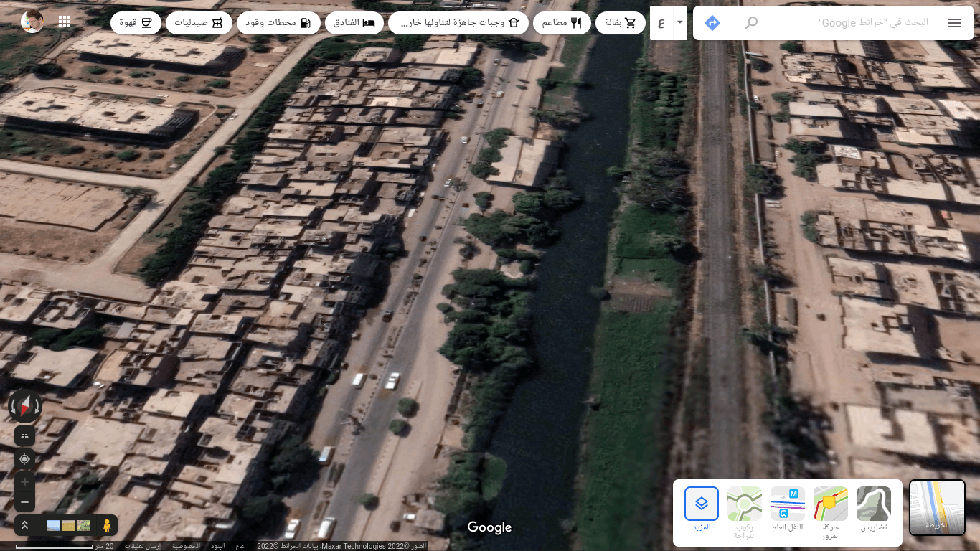Click the show-your-location target icon

click(x=24, y=459)
